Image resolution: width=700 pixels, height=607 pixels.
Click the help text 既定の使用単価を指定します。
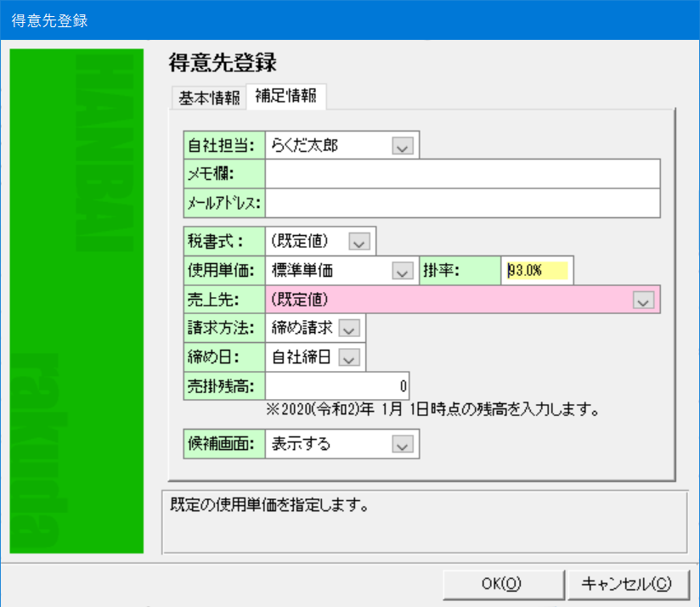(269, 505)
